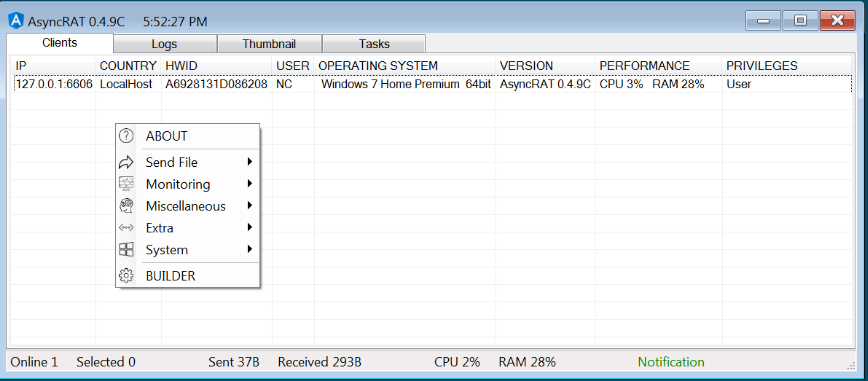Sort by the COUNTRY column header

(x=128, y=65)
